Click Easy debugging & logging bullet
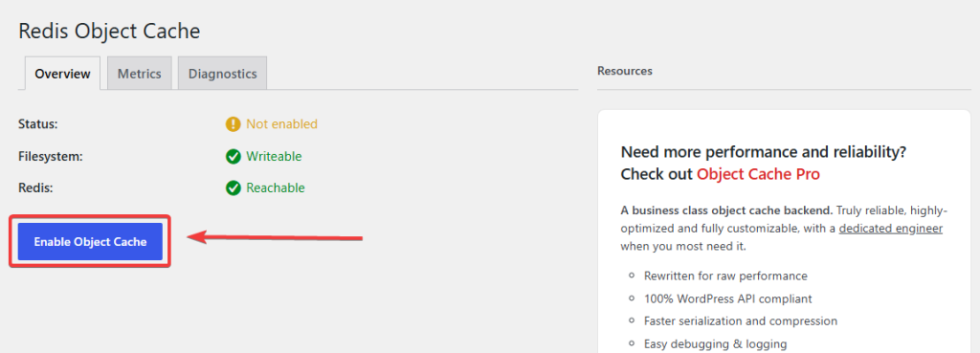 (x=715, y=343)
